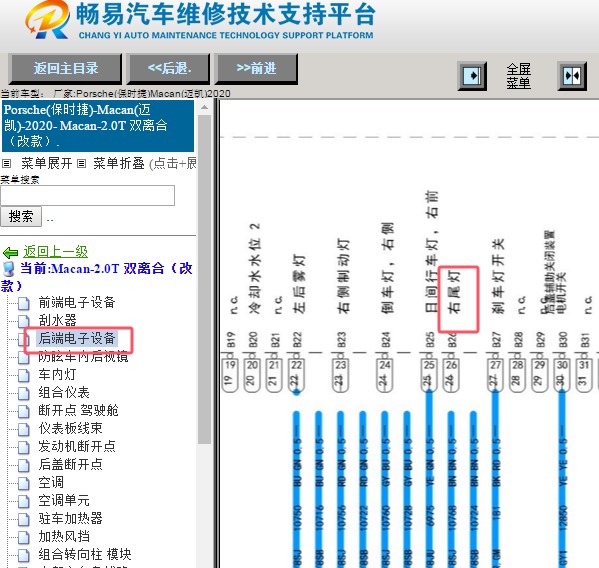
Task: Open the 刮水器 tree item
Action: point(57,320)
